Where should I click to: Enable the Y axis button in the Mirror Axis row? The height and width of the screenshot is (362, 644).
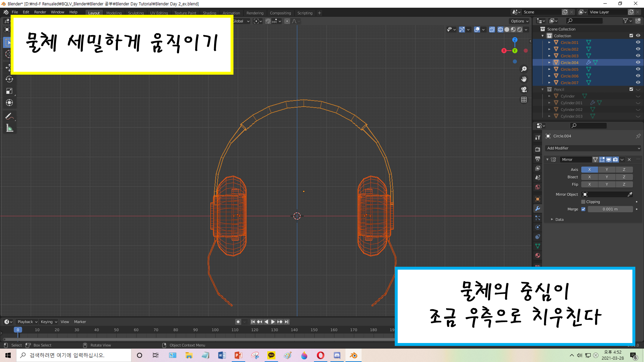[607, 170]
